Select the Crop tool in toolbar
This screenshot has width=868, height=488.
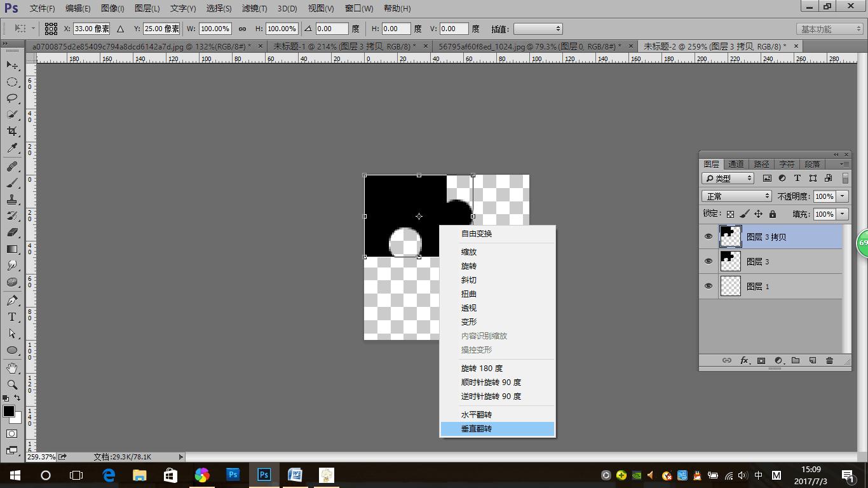coord(12,132)
